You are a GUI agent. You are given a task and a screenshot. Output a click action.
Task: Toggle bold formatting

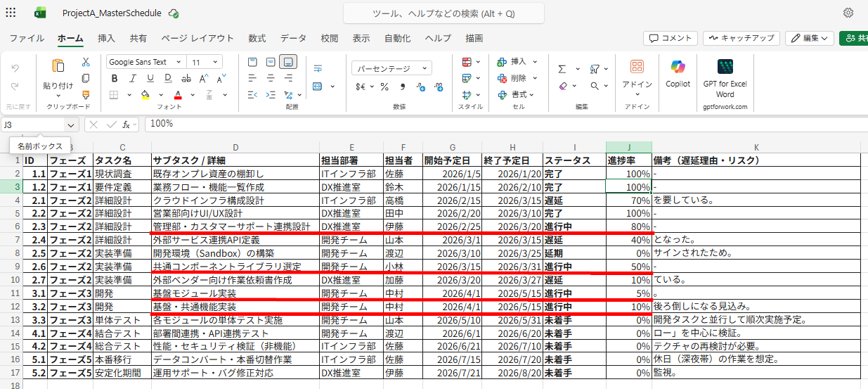pos(114,78)
